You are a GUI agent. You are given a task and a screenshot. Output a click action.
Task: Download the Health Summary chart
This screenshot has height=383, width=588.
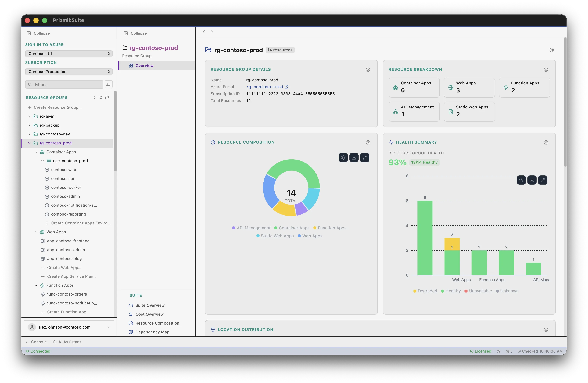[532, 180]
